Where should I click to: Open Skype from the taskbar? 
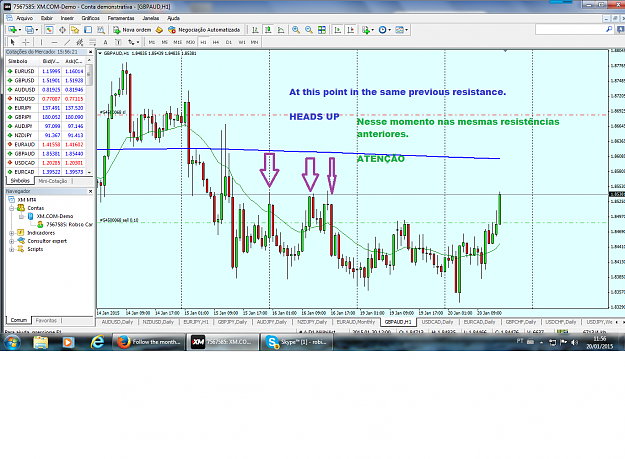tap(297, 342)
